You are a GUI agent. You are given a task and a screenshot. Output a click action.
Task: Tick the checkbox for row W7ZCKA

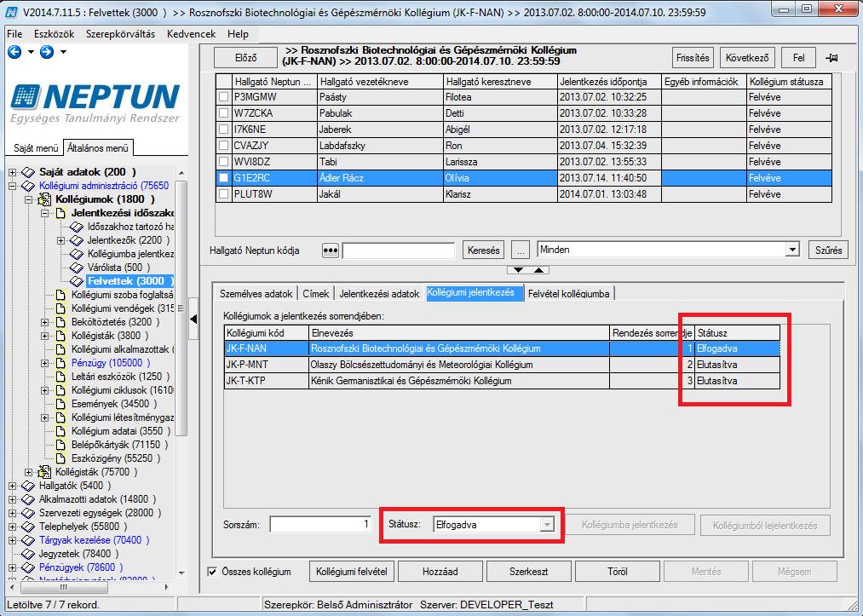click(x=223, y=113)
